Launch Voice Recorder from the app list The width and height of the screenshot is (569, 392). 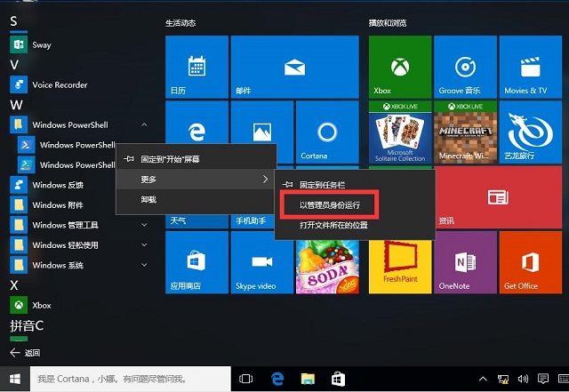[x=49, y=85]
